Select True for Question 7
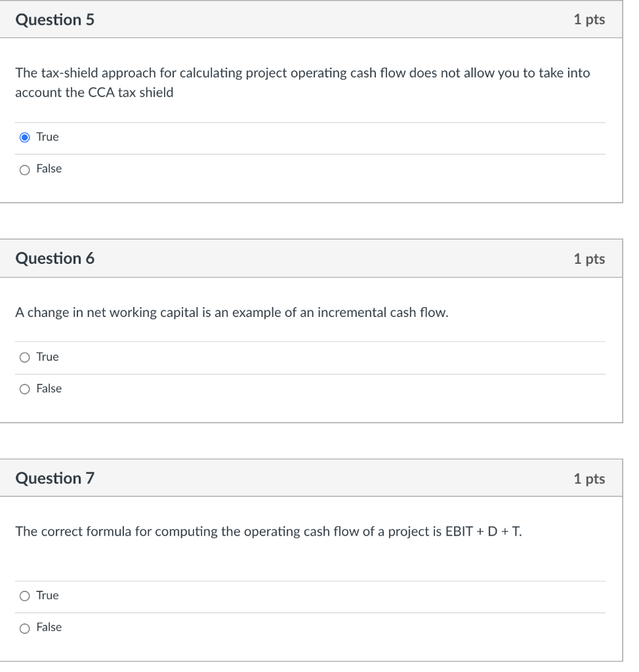Viewport: 639px width, 672px height. (24, 596)
